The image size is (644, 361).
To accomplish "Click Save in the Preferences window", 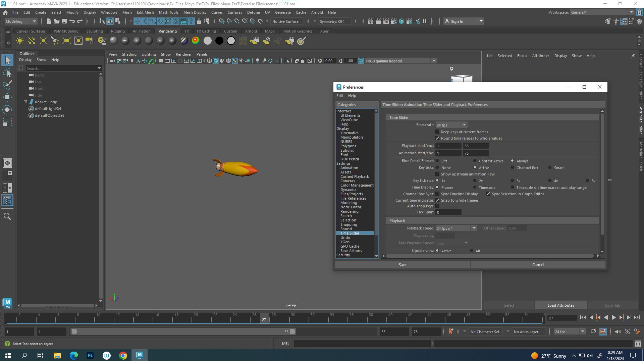I will point(402,265).
